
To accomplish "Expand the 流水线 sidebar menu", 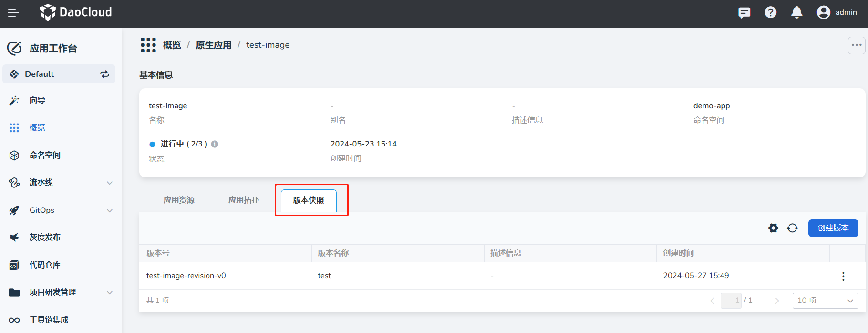I will click(110, 183).
